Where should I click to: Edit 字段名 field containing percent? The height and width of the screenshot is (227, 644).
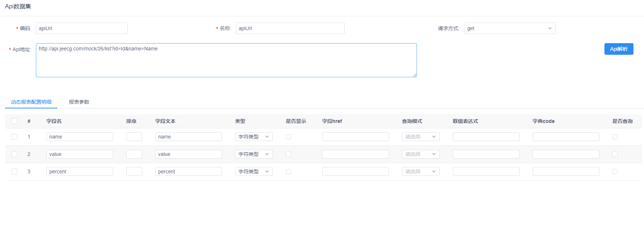coord(80,172)
